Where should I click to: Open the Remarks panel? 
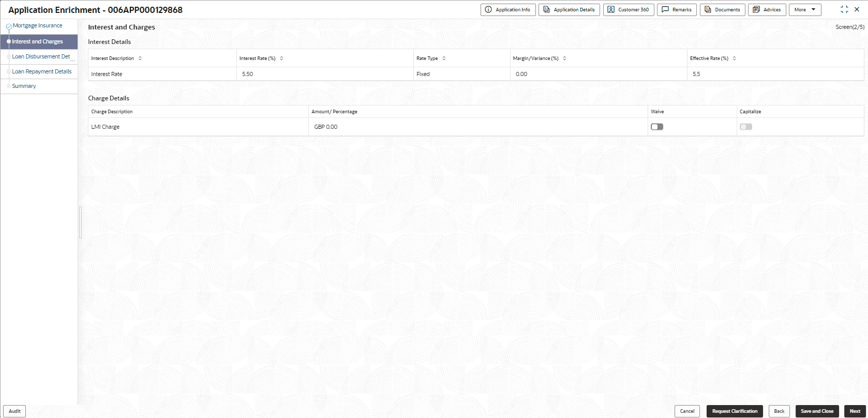tap(677, 10)
